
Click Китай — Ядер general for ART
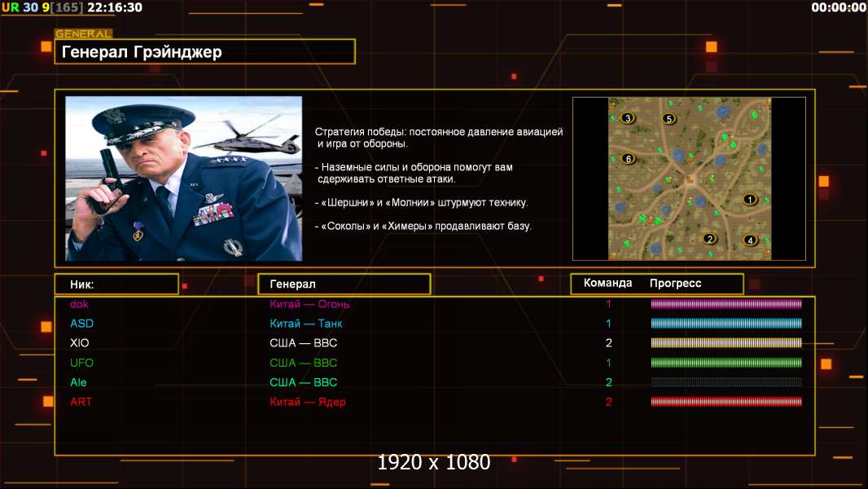[308, 402]
